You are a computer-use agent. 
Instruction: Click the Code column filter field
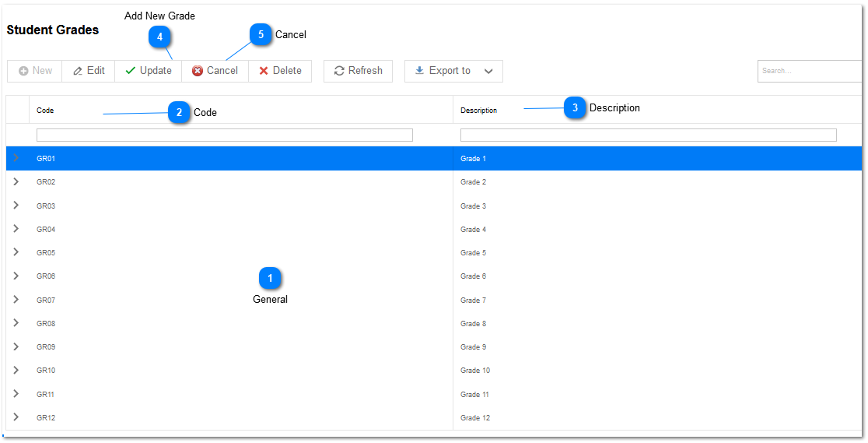tap(224, 135)
